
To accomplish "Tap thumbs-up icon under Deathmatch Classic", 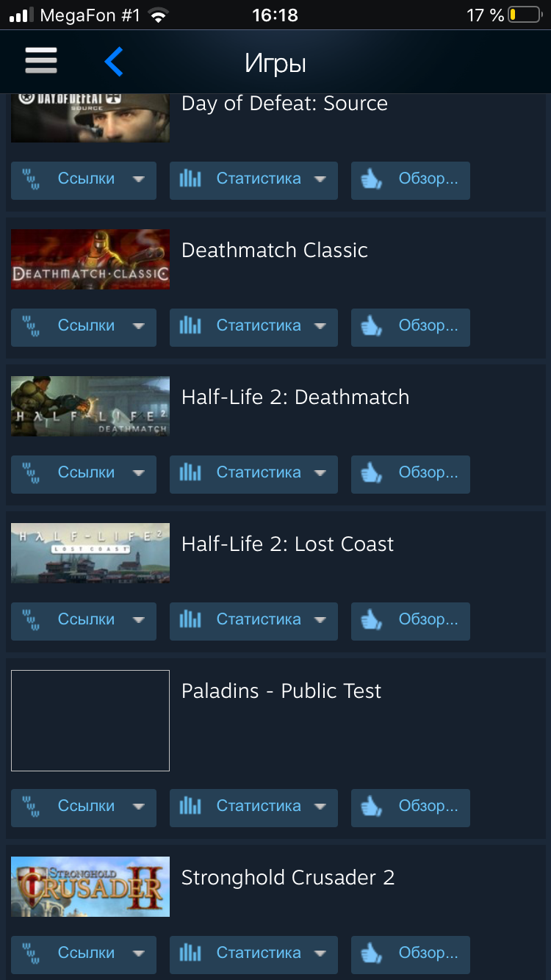I will pos(372,326).
